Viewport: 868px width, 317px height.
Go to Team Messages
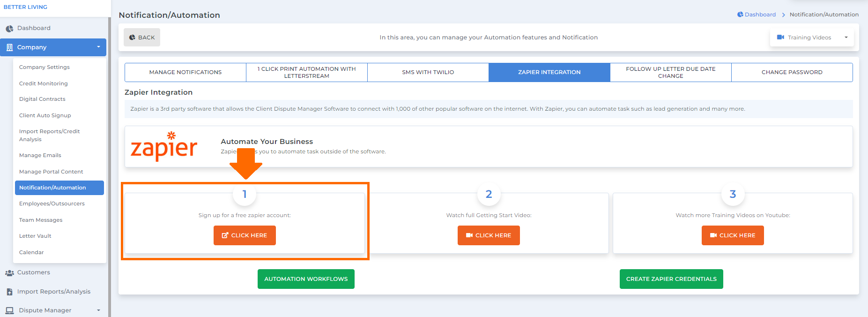pos(41,220)
